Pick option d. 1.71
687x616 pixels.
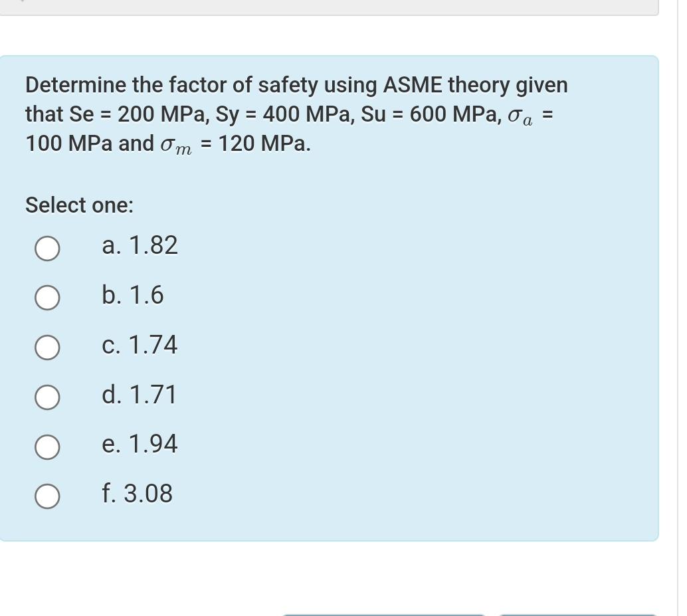47,397
